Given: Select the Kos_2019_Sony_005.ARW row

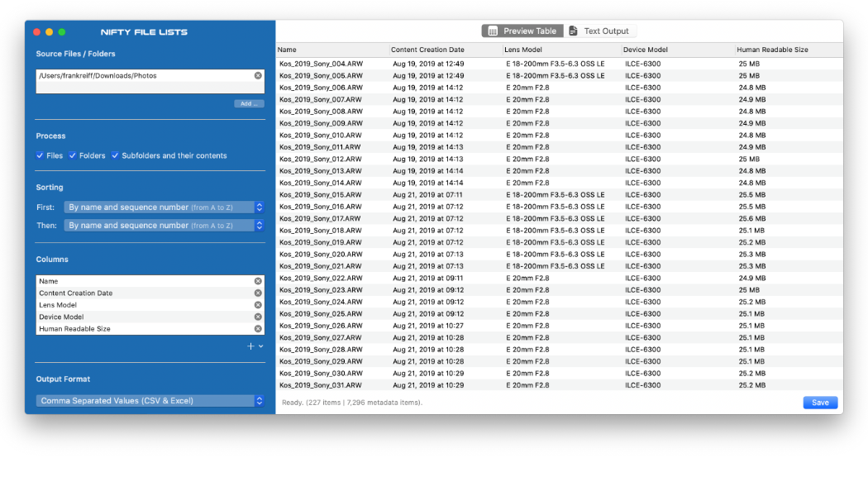Looking at the screenshot, I should click(x=559, y=76).
